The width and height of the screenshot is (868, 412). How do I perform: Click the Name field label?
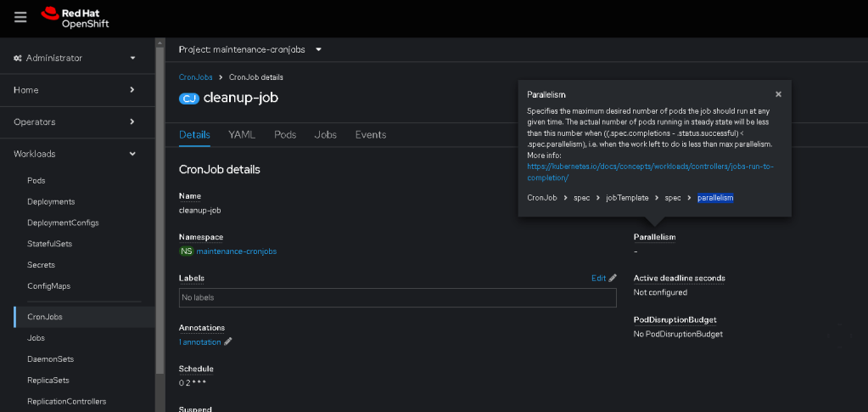tap(190, 196)
